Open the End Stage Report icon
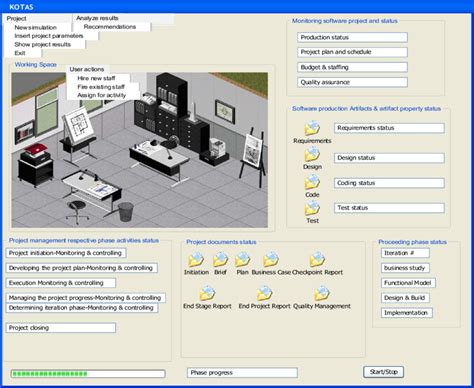 (x=207, y=293)
